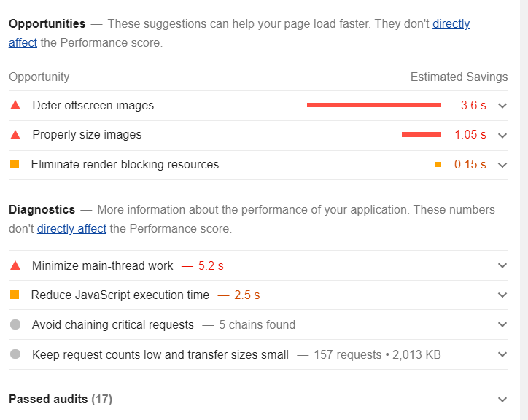
Task: Expand the Defer offscreen images chevron
Action: pos(502,106)
